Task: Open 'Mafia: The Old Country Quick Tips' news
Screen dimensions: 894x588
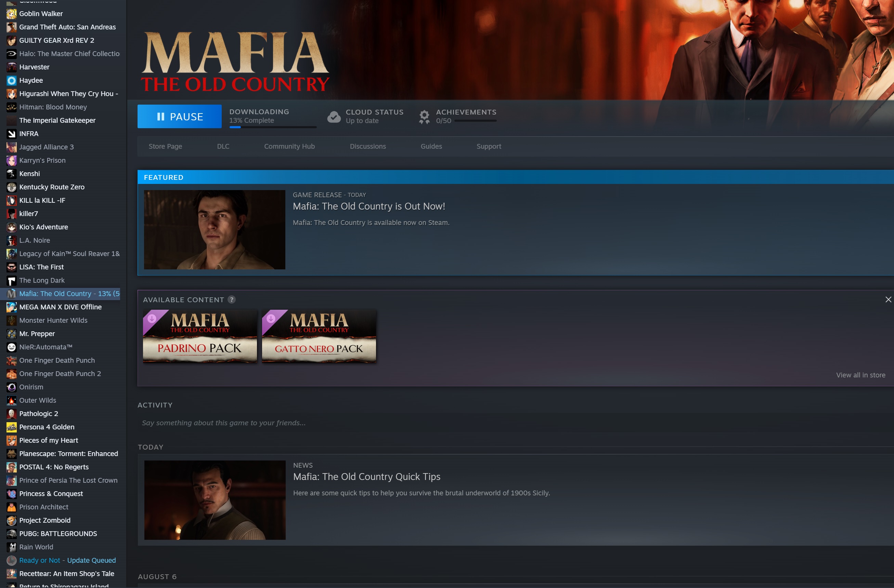Action: (x=367, y=477)
